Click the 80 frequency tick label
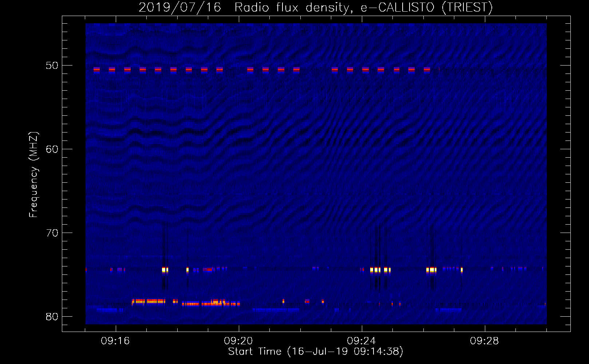 tap(52, 317)
